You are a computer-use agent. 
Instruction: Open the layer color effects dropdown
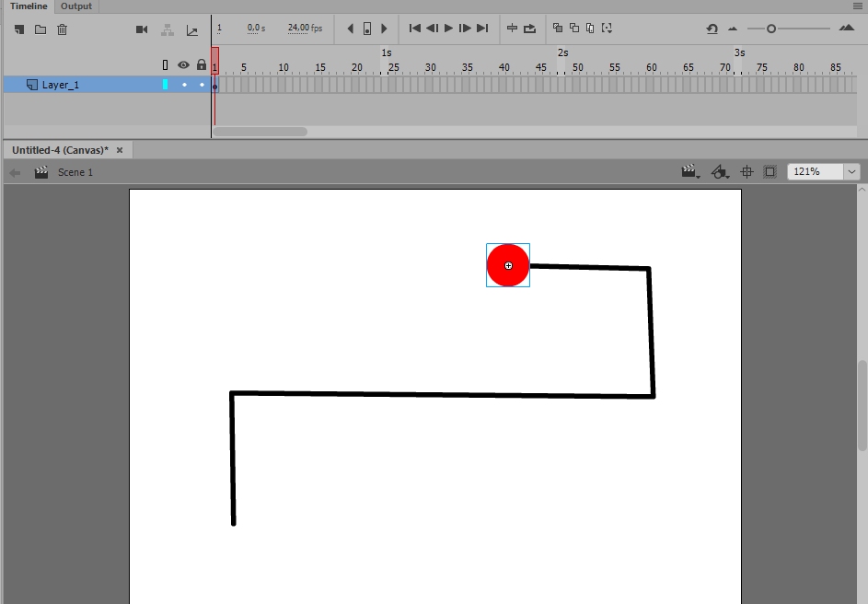click(720, 171)
